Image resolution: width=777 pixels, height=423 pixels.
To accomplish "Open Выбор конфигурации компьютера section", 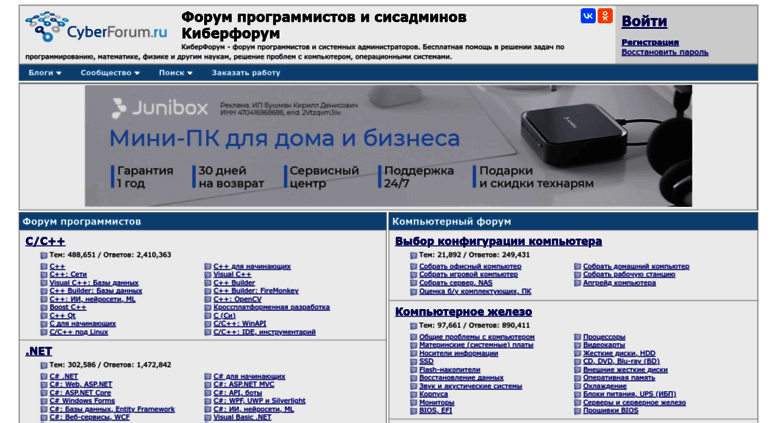I will click(498, 241).
